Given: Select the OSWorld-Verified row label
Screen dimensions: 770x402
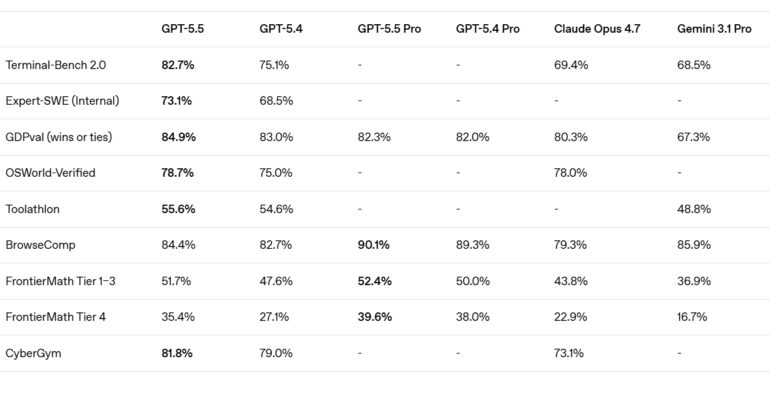Looking at the screenshot, I should pos(51,173).
